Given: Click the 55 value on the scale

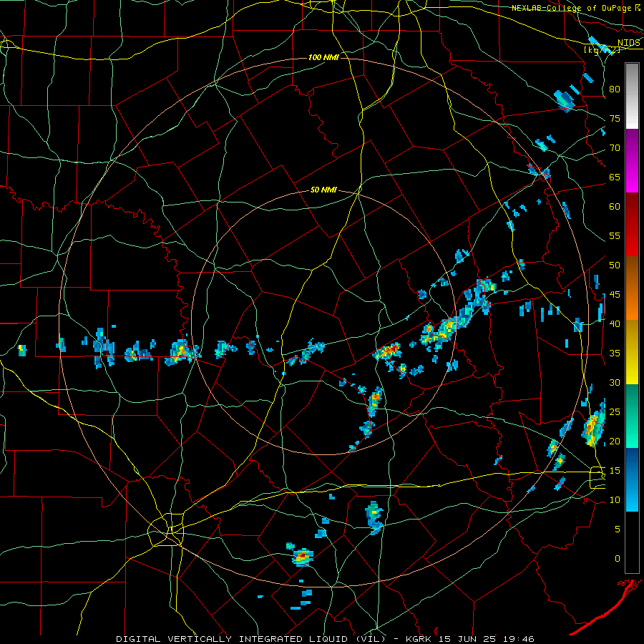Looking at the screenshot, I should click(x=615, y=236).
